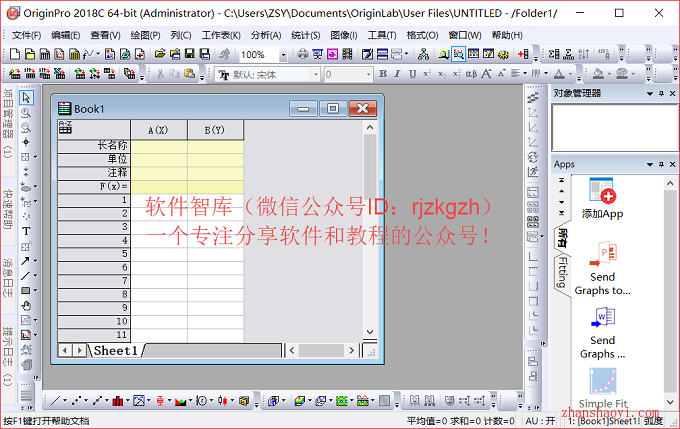Open the 文件(F) menu
The height and width of the screenshot is (429, 680).
coord(26,35)
